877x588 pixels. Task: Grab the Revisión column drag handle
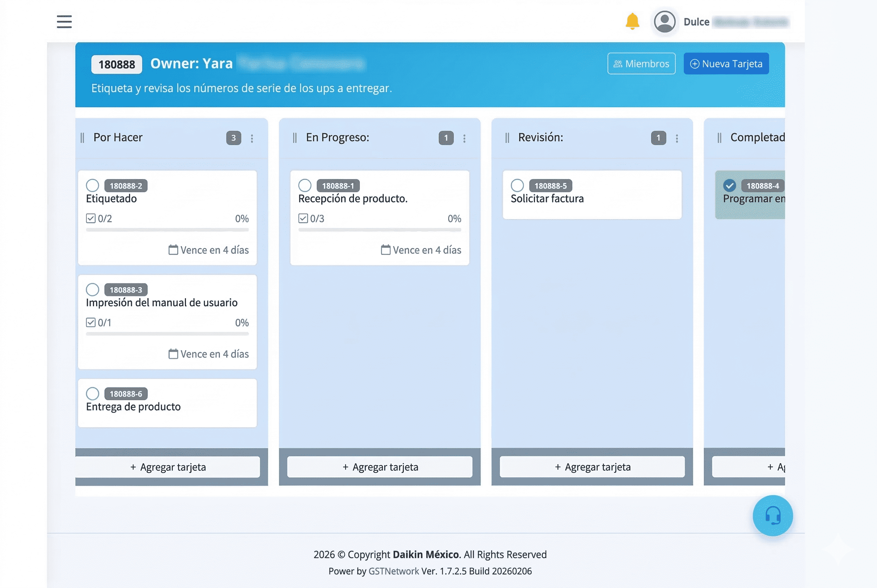point(507,138)
